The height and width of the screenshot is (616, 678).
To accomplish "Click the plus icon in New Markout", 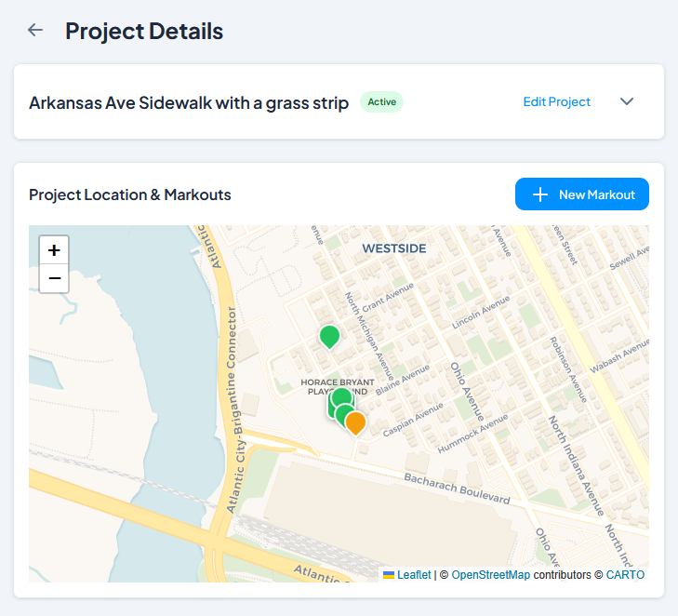I will click(x=539, y=194).
